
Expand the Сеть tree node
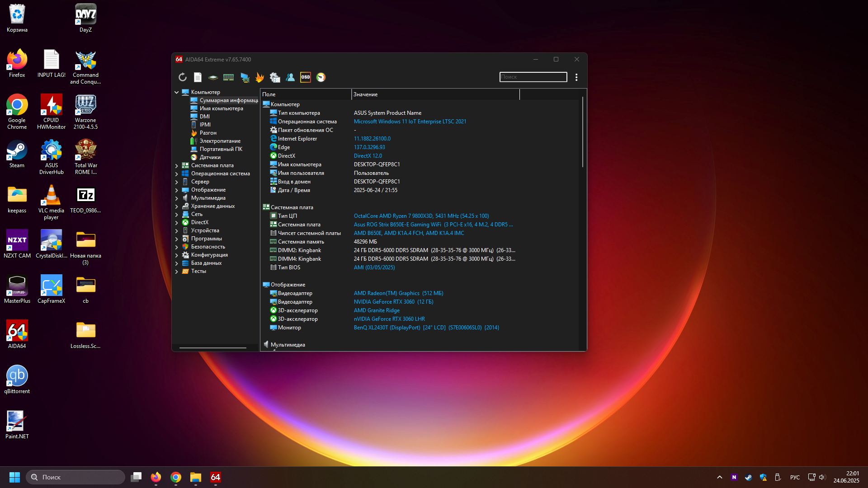coord(177,215)
